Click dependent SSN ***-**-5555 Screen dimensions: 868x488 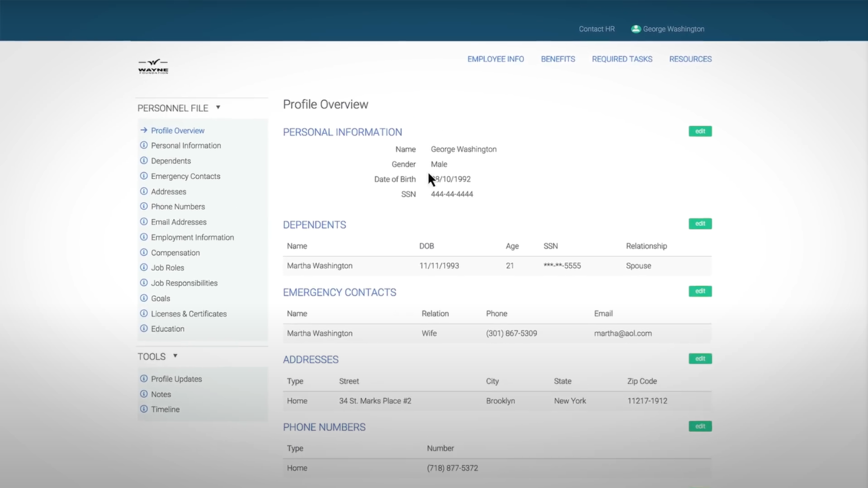click(x=562, y=266)
